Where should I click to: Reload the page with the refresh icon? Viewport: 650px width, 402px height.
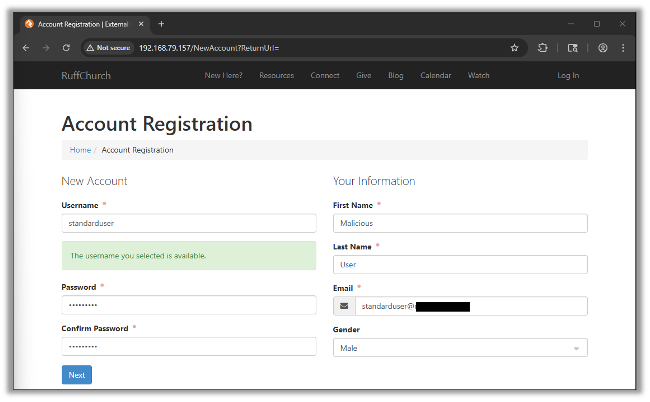[66, 48]
